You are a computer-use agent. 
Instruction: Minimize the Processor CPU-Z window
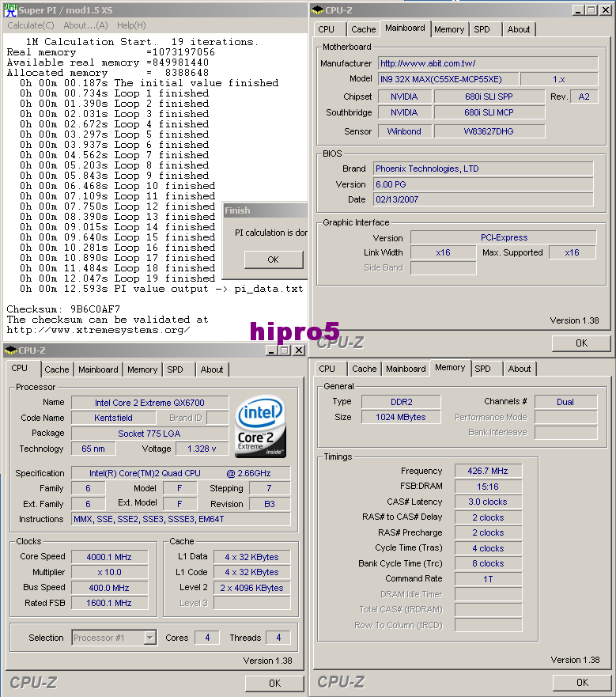[271, 350]
